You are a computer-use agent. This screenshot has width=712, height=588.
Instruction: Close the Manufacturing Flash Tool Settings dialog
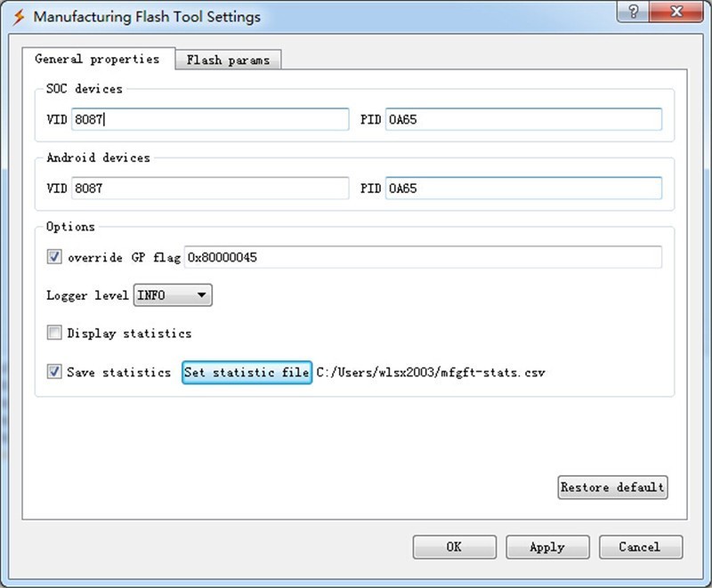click(676, 11)
